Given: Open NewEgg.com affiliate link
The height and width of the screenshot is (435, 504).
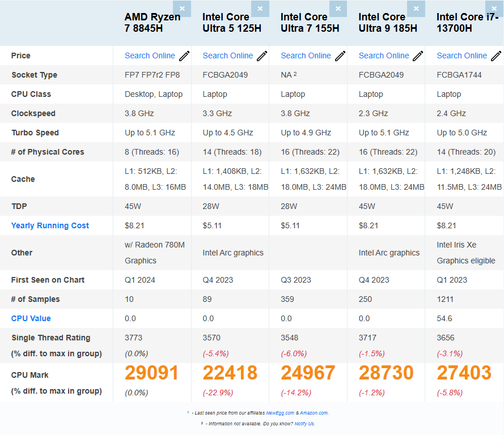Looking at the screenshot, I should pyautogui.click(x=280, y=413).
